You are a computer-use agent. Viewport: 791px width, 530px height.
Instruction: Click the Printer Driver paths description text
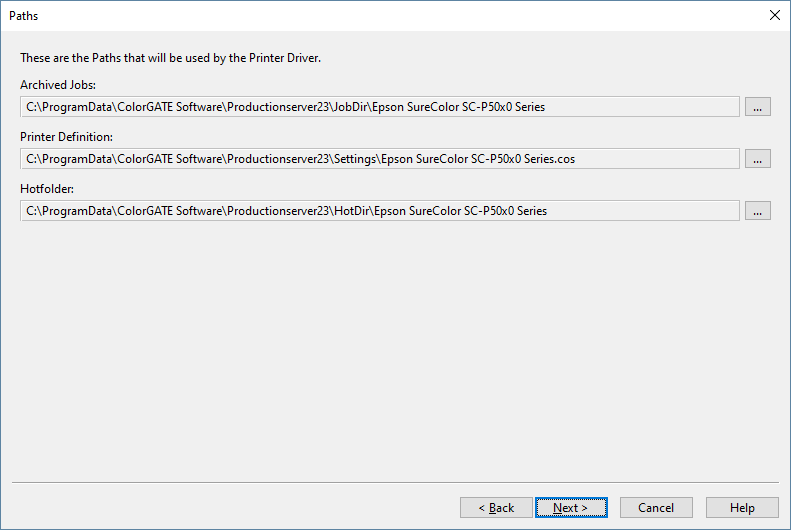[x=170, y=58]
